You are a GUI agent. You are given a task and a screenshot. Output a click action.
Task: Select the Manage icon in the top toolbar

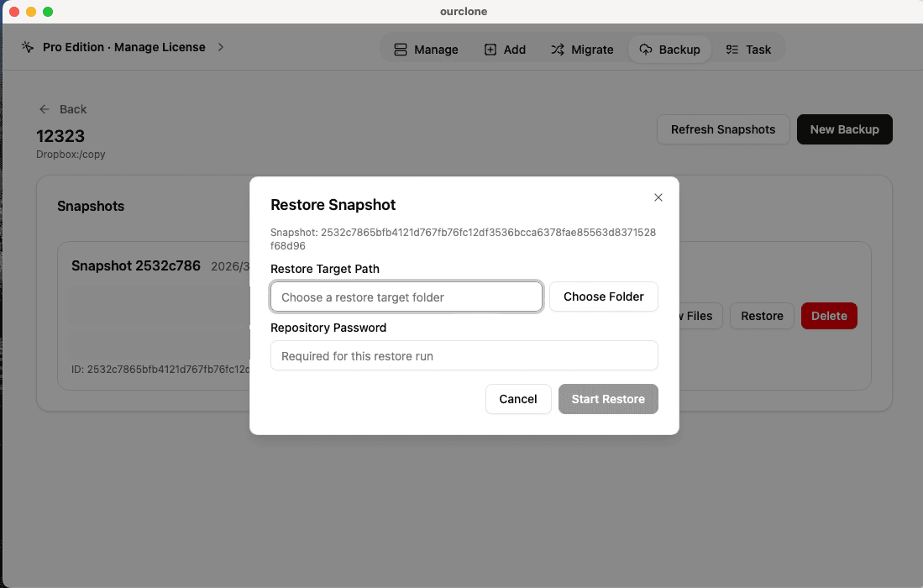coord(401,49)
